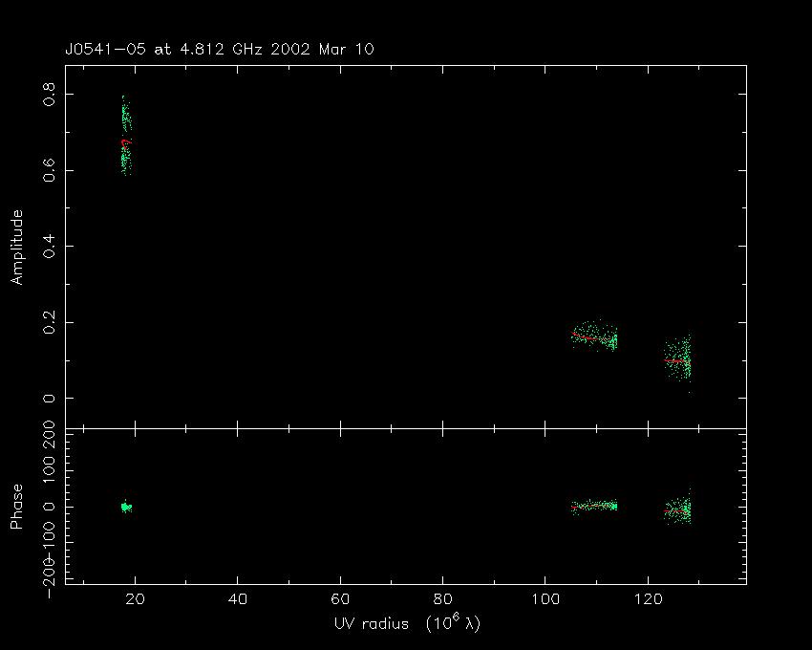This screenshot has height=650, width=812.
Task: Click the UV radius tick label 40
Action: [238, 599]
